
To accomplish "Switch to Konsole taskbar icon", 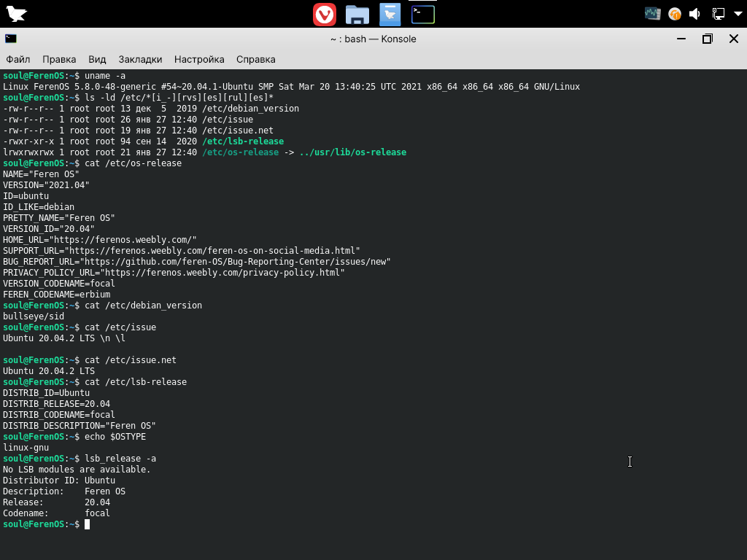I will (x=423, y=15).
